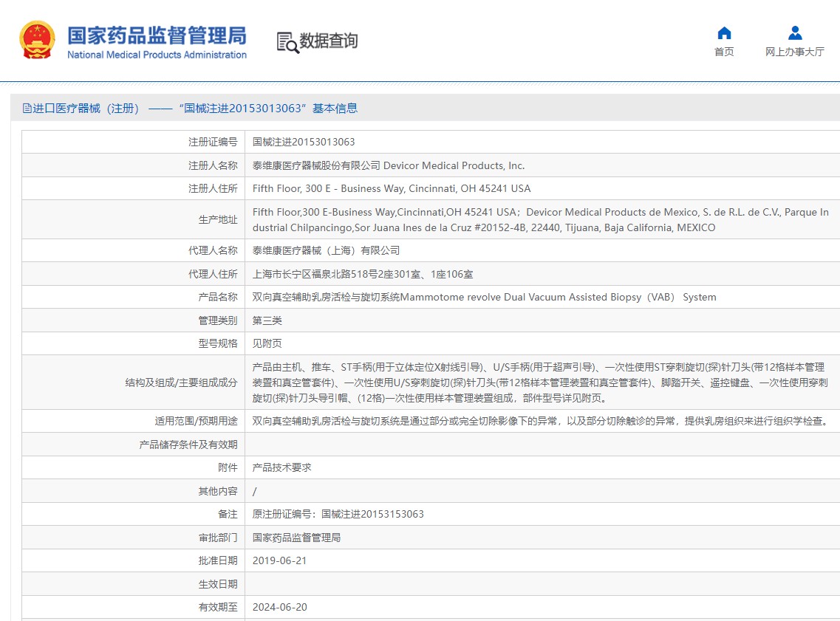
Task: Click the 适用范围/预期用途 label
Action: pos(196,422)
